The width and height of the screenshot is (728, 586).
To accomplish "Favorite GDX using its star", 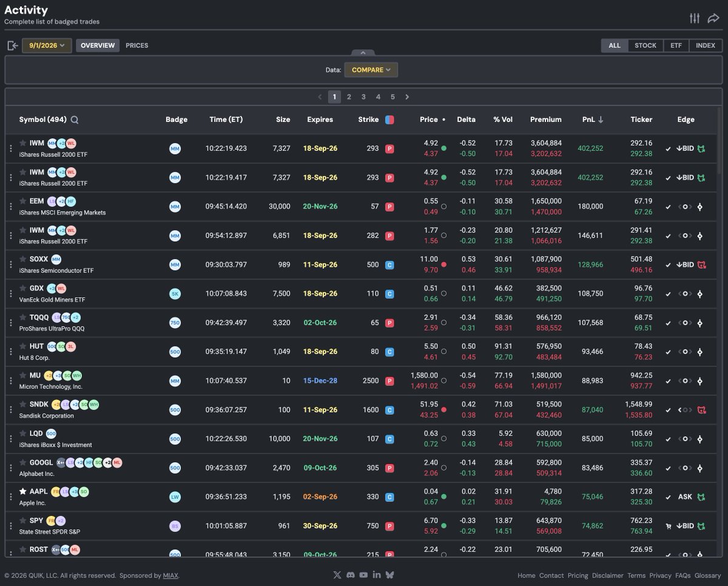I will (x=22, y=288).
